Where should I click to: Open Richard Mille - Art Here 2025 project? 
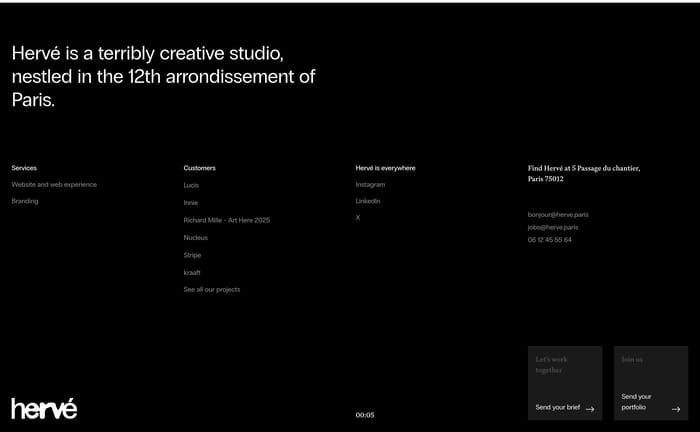pos(227,220)
